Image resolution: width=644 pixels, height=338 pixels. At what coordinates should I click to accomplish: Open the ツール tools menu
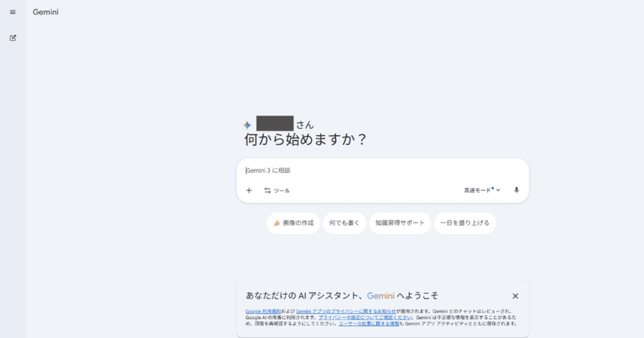pos(277,190)
